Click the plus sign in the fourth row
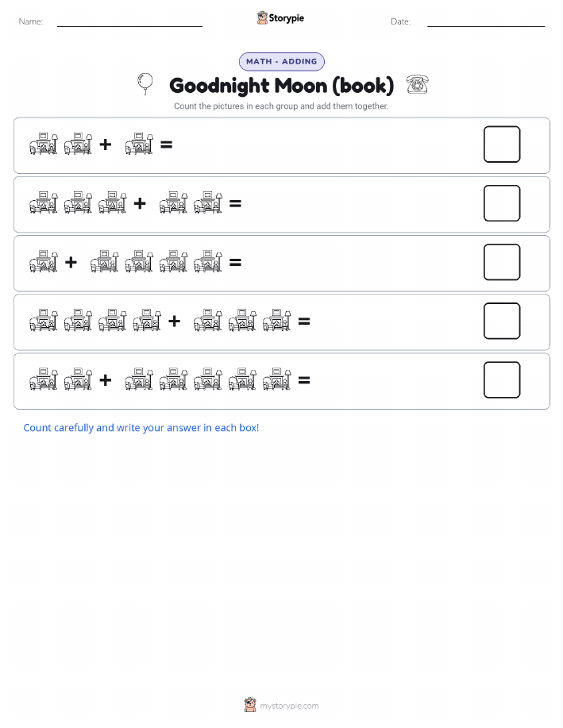 point(174,321)
